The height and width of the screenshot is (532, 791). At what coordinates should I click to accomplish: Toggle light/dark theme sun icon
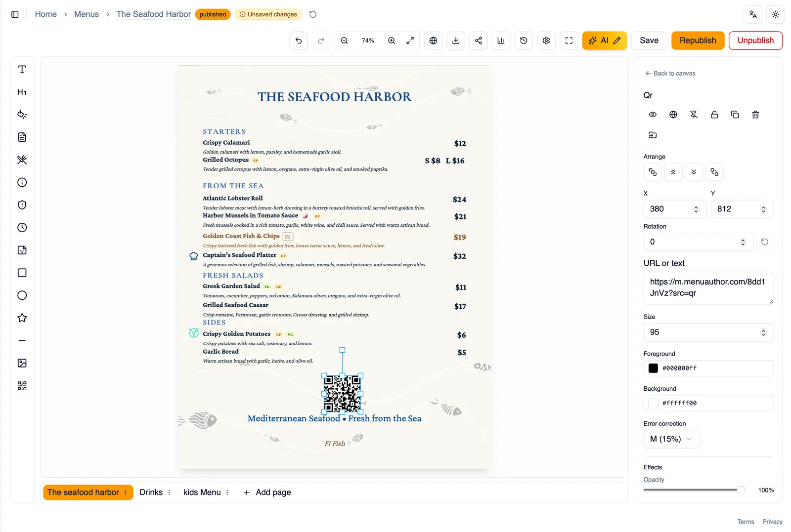pyautogui.click(x=775, y=14)
